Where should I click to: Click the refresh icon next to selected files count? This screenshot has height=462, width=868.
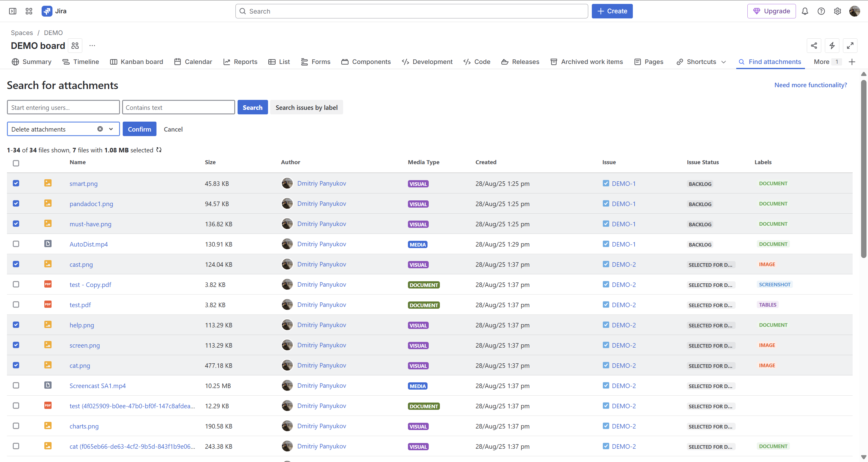(159, 150)
